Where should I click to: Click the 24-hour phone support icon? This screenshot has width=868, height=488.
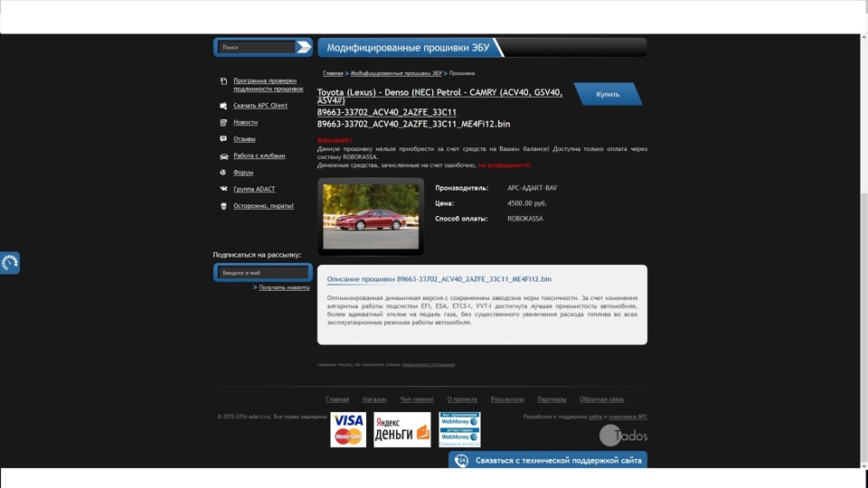pos(461,460)
